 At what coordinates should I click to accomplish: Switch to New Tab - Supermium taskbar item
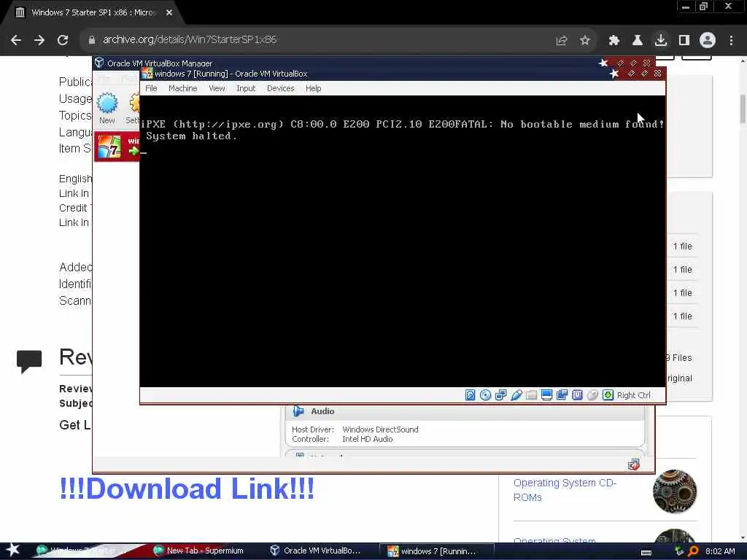[x=199, y=551]
